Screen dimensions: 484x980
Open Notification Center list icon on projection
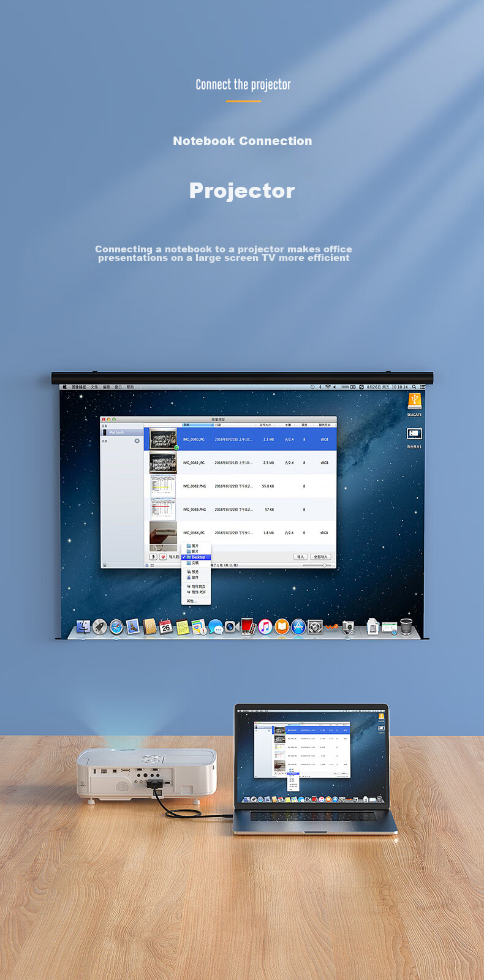click(422, 387)
